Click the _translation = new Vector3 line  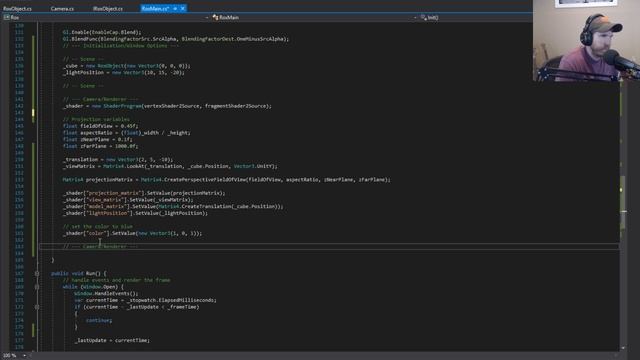[118, 160]
